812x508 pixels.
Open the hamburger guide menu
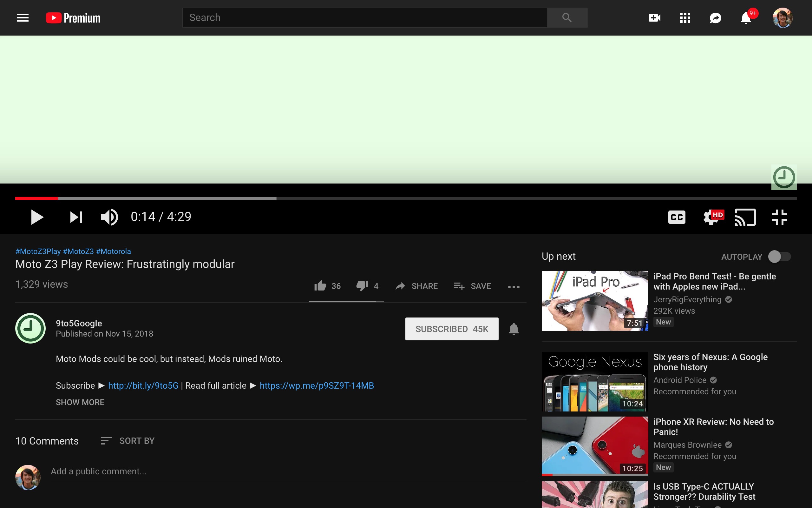pyautogui.click(x=23, y=18)
